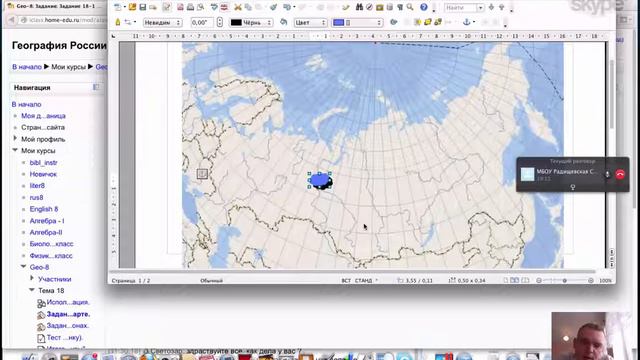This screenshot has width=640, height=360.
Task: Open bold 'Задан...арте.' assignment link
Action: 68,314
